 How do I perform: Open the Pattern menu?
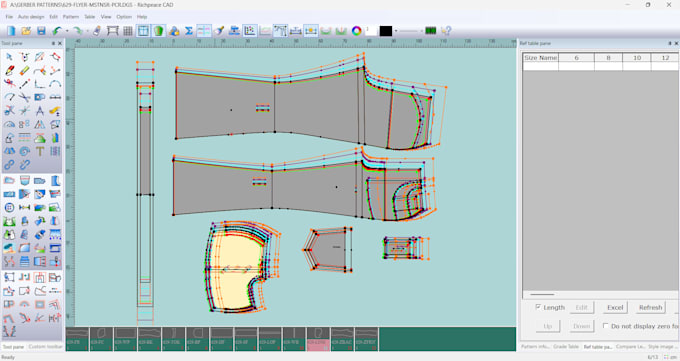(x=71, y=16)
